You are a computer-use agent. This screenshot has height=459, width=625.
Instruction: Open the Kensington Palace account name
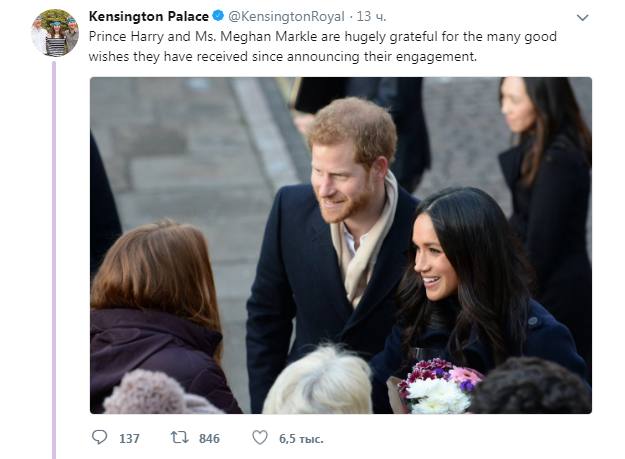(149, 17)
